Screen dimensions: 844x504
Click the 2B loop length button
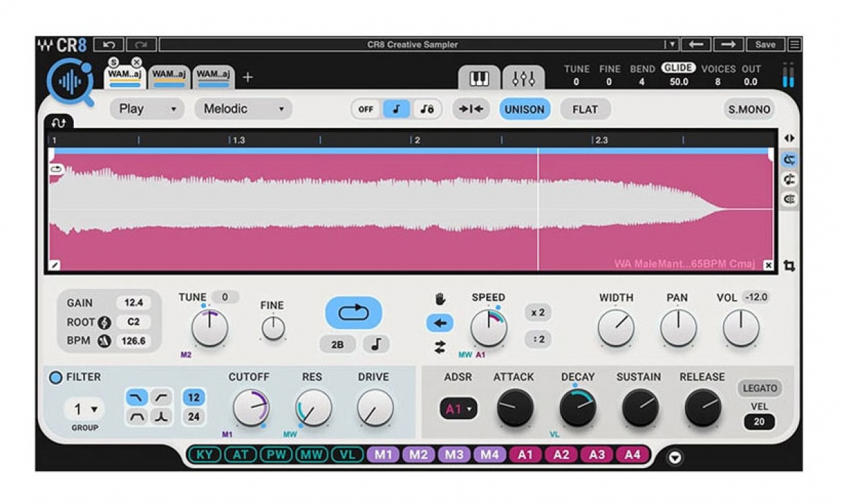pyautogui.click(x=338, y=344)
